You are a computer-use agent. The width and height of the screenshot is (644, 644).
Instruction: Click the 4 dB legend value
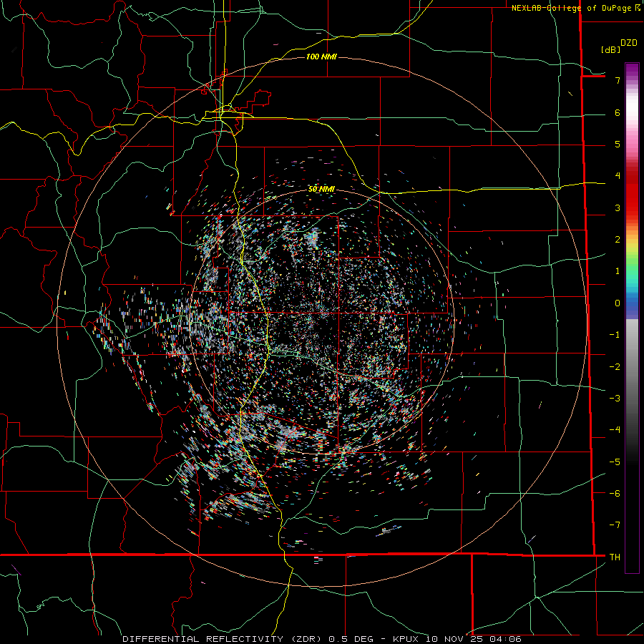(618, 176)
